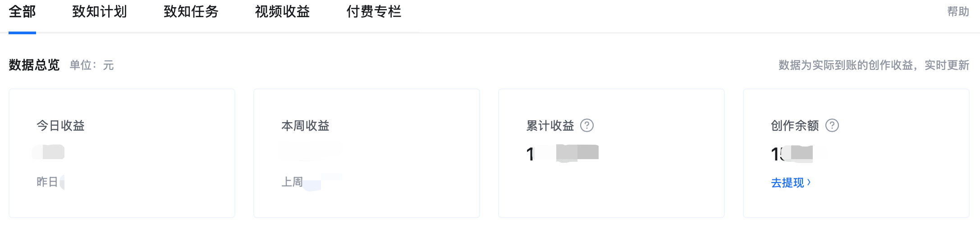
Task: Switch to the 致知任务 tab
Action: pos(191,12)
